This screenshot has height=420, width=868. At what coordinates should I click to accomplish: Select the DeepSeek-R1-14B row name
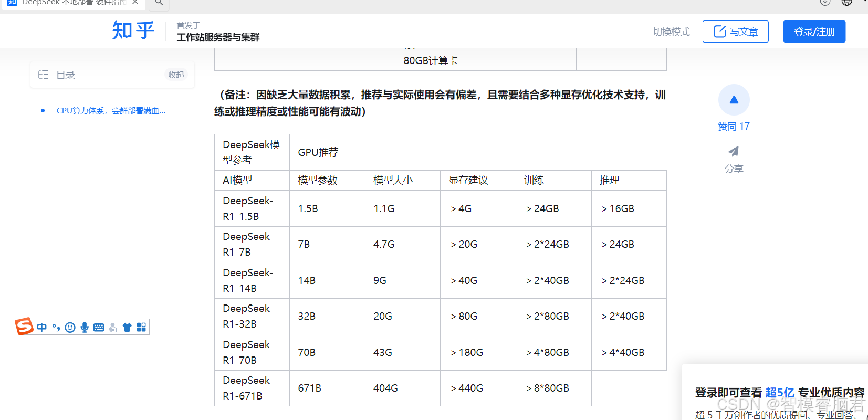click(x=248, y=280)
